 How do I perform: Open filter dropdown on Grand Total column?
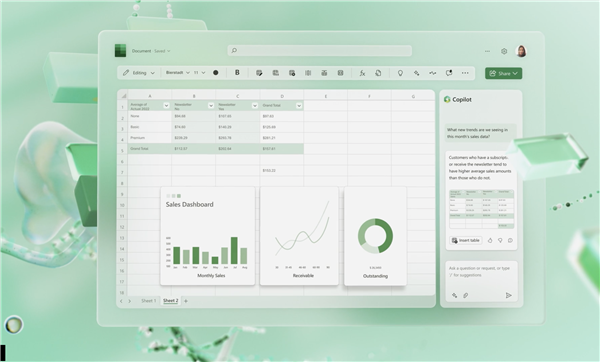point(299,106)
